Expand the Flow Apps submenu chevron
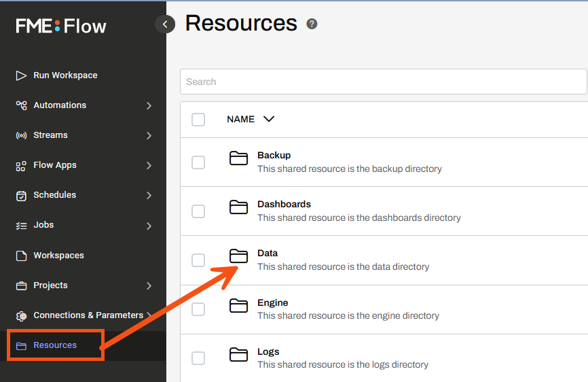This screenshot has height=382, width=588. (149, 165)
